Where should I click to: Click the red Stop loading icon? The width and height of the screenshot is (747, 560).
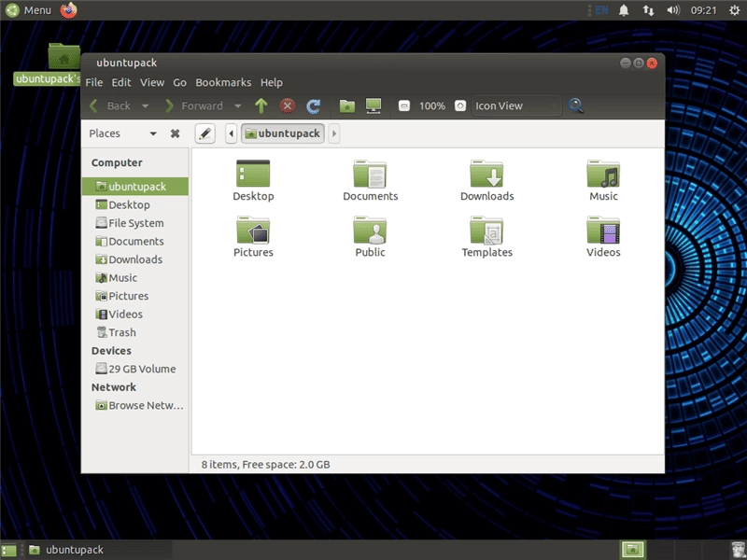click(287, 105)
